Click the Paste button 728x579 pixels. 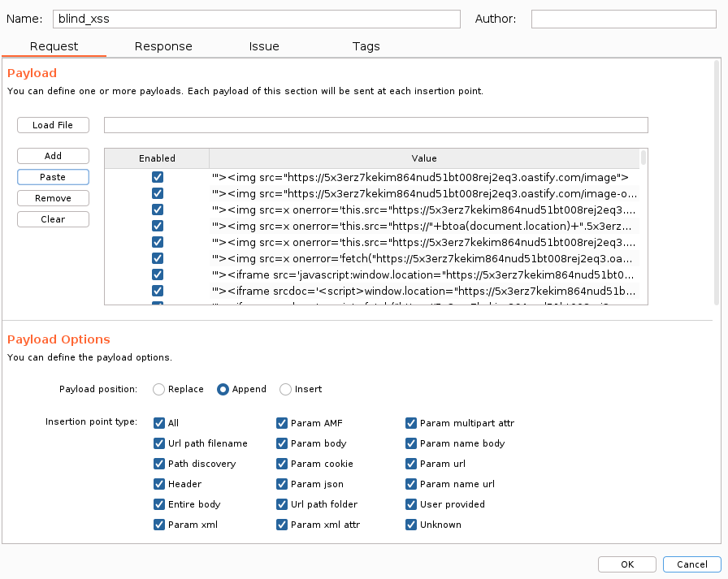pos(53,177)
